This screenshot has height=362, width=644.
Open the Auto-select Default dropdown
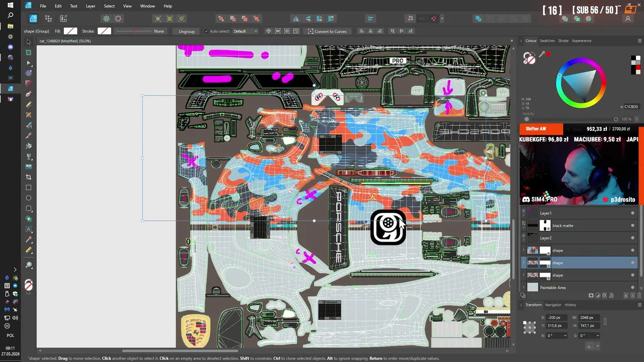[x=245, y=31]
